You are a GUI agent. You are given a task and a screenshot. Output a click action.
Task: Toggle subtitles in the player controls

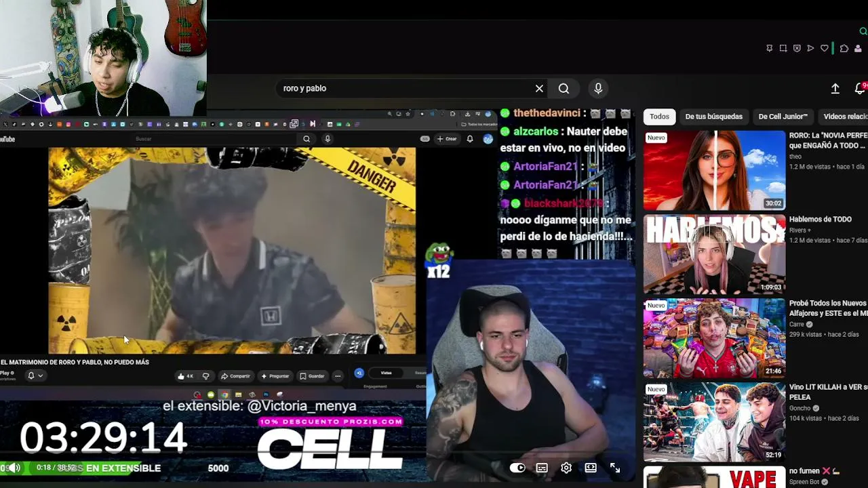[x=542, y=468]
